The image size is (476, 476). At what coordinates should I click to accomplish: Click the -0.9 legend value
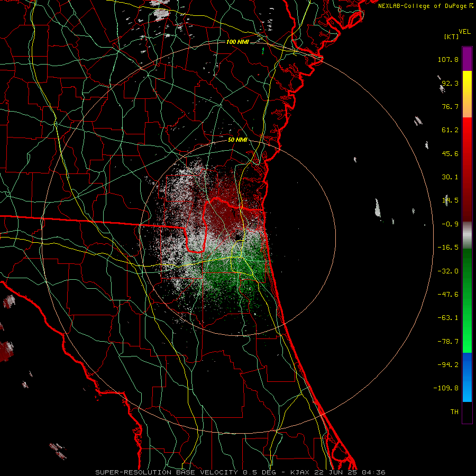point(450,224)
